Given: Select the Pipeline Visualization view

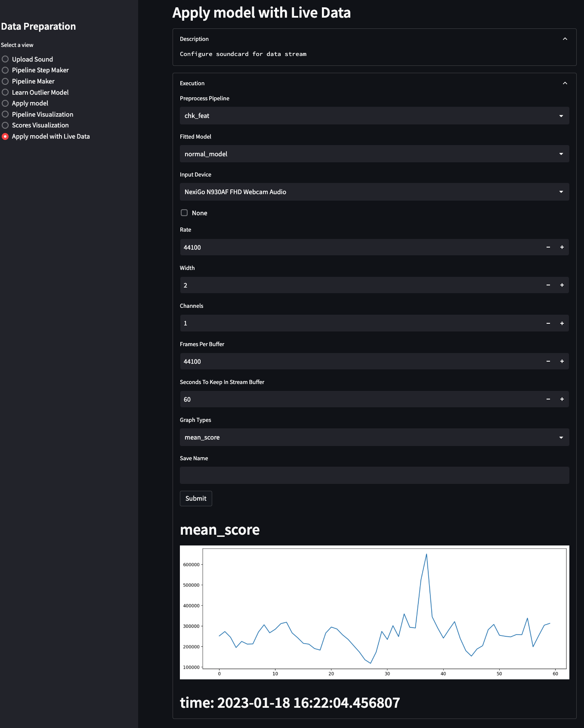Looking at the screenshot, I should coord(37,114).
